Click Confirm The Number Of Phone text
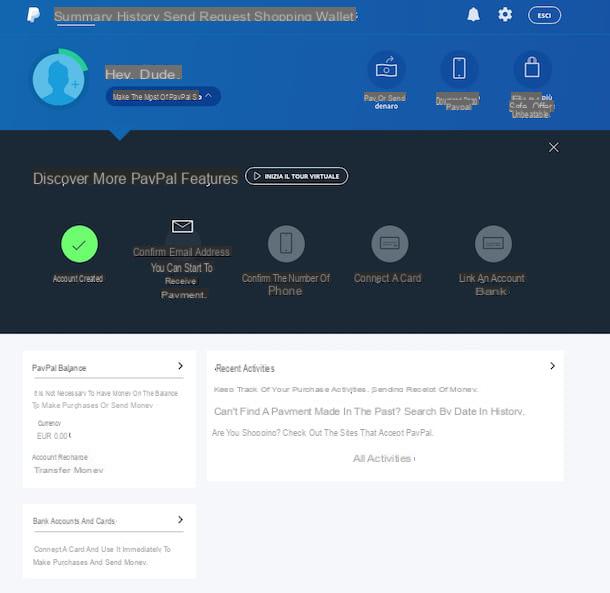The height and width of the screenshot is (593, 610). coord(286,284)
